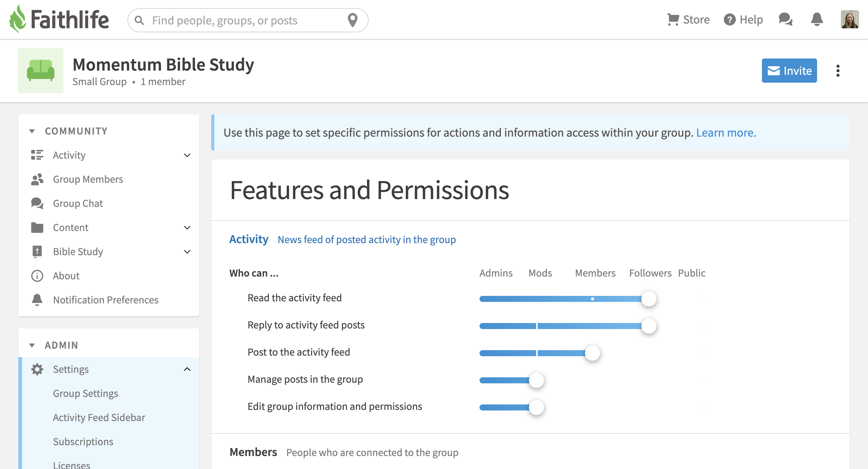Open the three-dot group options menu
868x469 pixels.
pos(838,71)
